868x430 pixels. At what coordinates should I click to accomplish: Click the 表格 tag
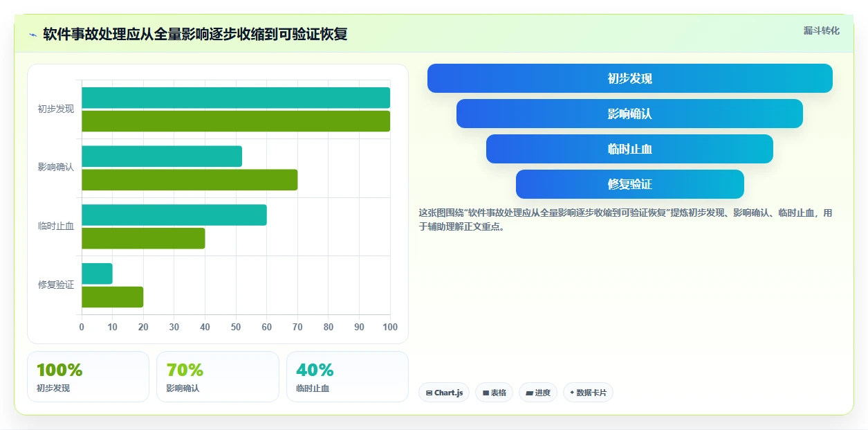coord(494,393)
